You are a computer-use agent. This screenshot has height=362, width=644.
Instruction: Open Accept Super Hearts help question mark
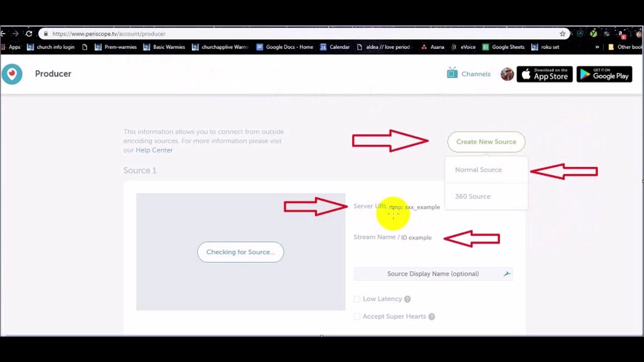click(x=432, y=317)
